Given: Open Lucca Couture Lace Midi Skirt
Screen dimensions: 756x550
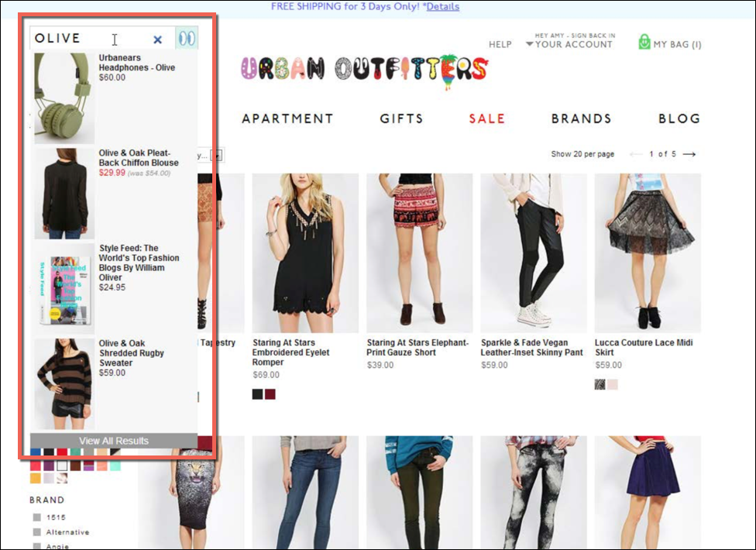Looking at the screenshot, I should pyautogui.click(x=644, y=348).
